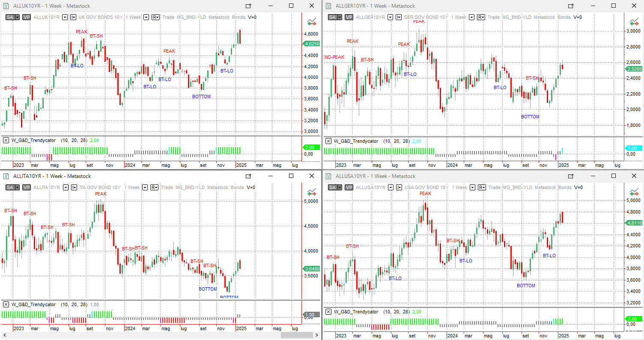This screenshot has height=340, width=644.
Task: Open the 1 Week period dropdown in UK chart
Action: 146,17
